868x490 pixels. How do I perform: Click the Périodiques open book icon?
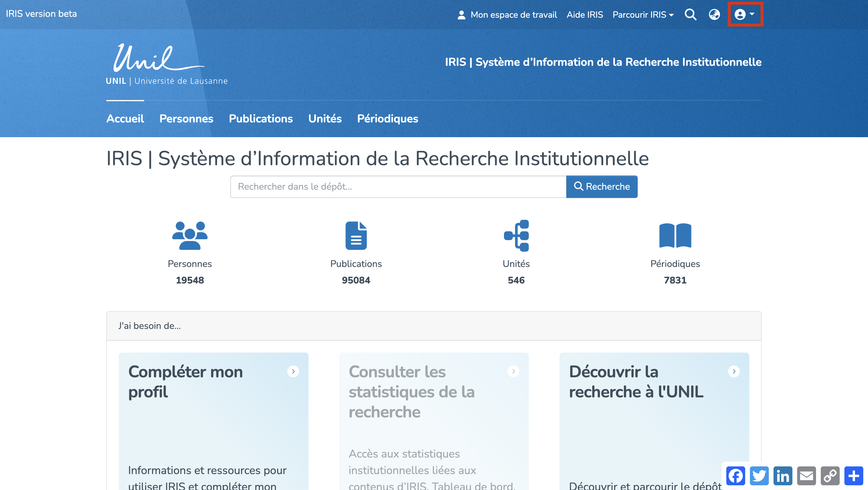[675, 235]
